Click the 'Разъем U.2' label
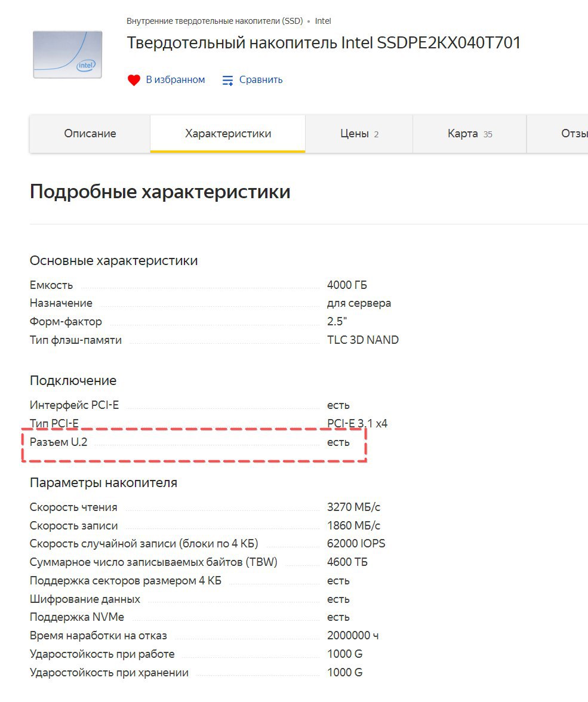The height and width of the screenshot is (702, 588). 59,442
